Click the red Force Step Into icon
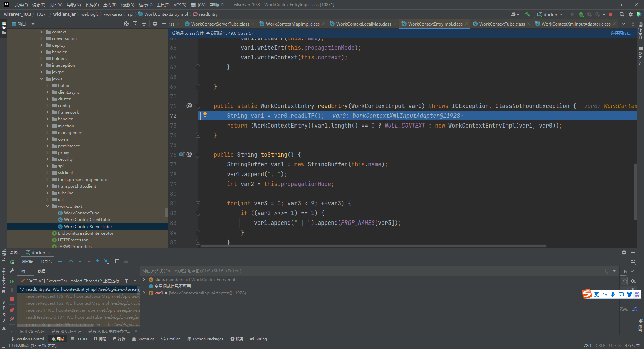 (x=89, y=261)
